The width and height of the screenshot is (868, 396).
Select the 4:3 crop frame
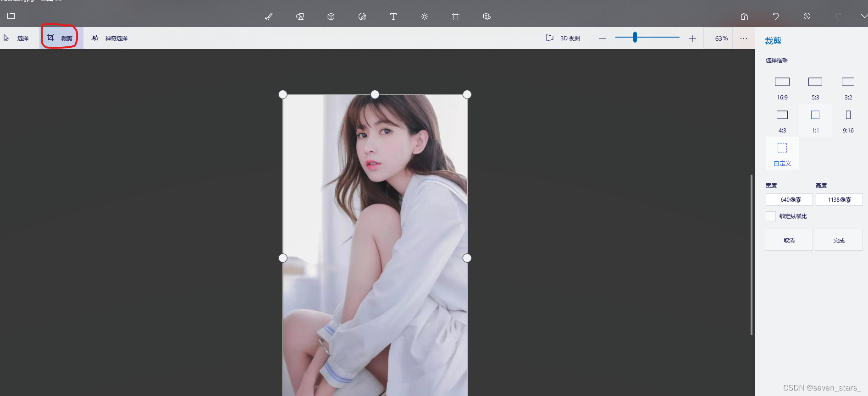coord(782,121)
